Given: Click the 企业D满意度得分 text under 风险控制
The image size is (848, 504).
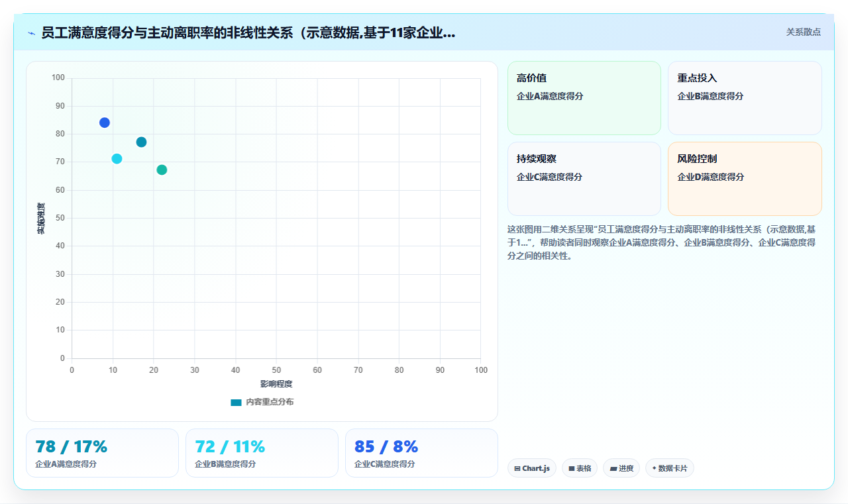Looking at the screenshot, I should pos(711,177).
